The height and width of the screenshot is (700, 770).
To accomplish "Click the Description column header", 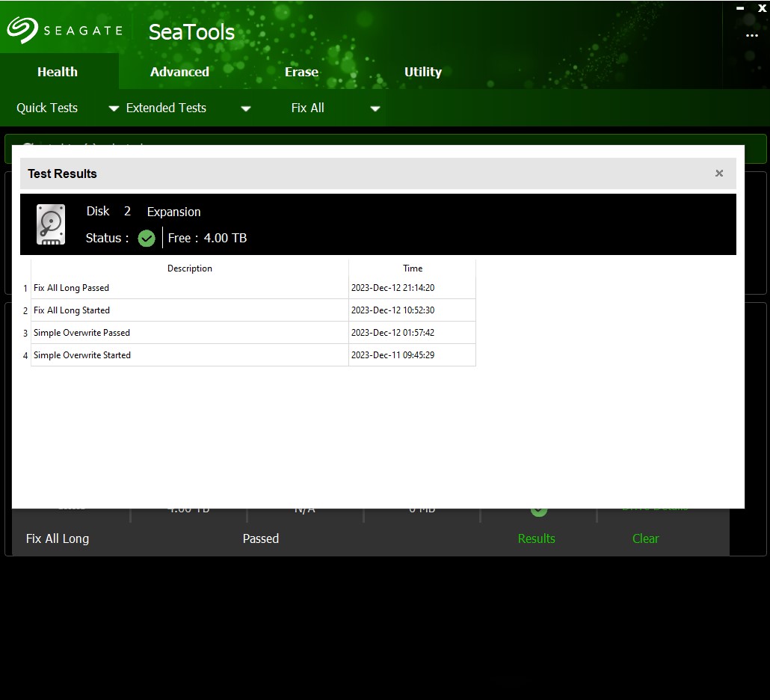I will [x=190, y=268].
